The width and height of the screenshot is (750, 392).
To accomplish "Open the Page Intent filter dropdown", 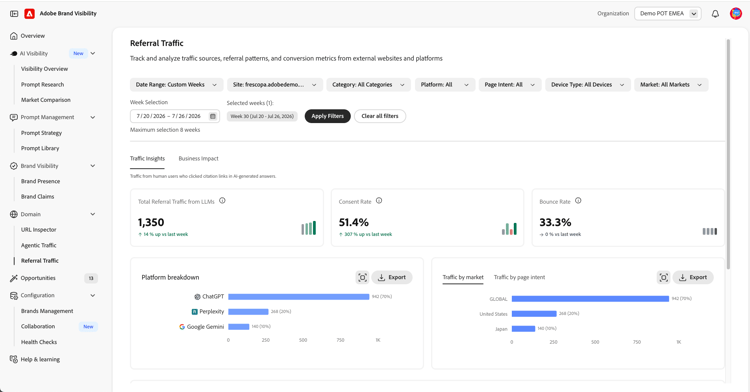I will pyautogui.click(x=510, y=85).
